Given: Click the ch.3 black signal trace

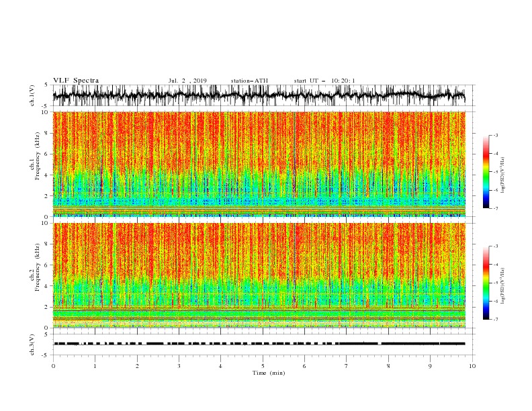Looking at the screenshot, I should 259,344.
